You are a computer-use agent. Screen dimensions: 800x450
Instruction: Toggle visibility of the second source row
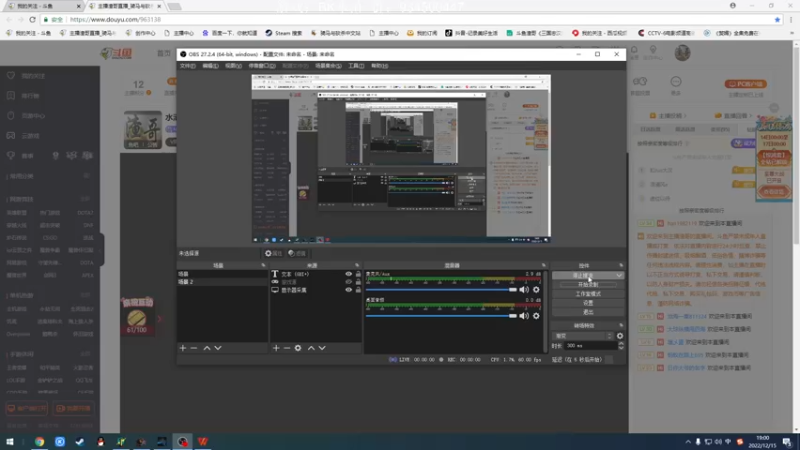point(348,282)
